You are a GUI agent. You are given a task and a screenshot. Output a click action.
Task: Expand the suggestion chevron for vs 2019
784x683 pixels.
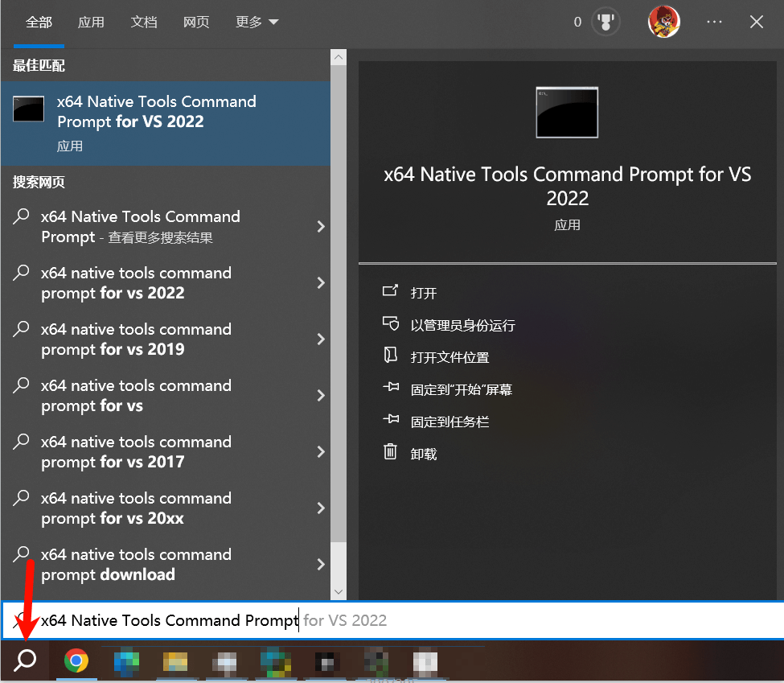[x=321, y=339]
